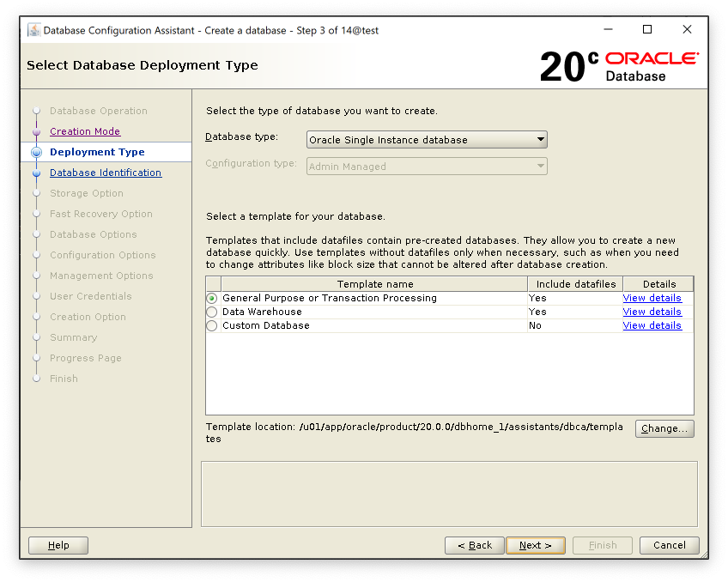728x582 pixels.
Task: Click the Template name column header
Action: 374,284
